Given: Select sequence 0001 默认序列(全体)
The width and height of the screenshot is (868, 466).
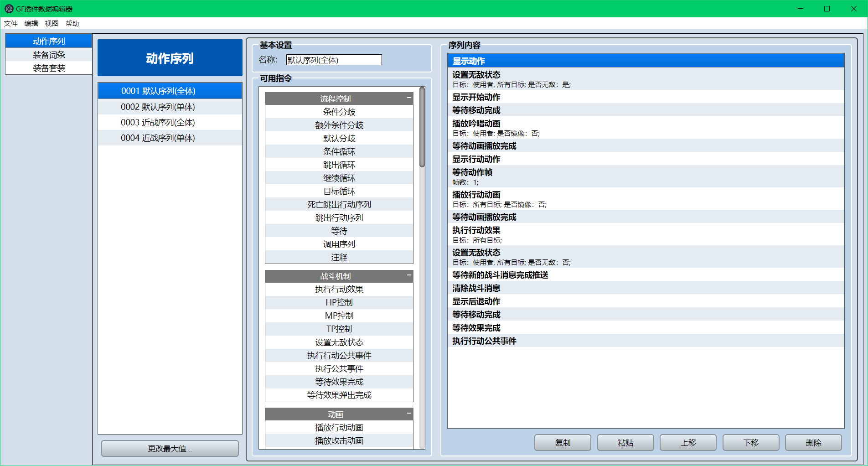Looking at the screenshot, I should [x=170, y=91].
